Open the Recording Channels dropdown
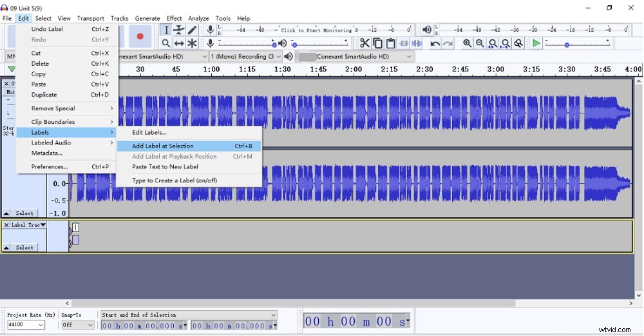The height and width of the screenshot is (336, 644). tap(245, 56)
